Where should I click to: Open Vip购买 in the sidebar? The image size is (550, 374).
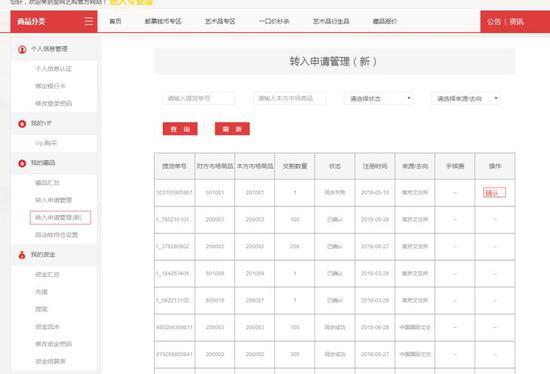pyautogui.click(x=46, y=143)
